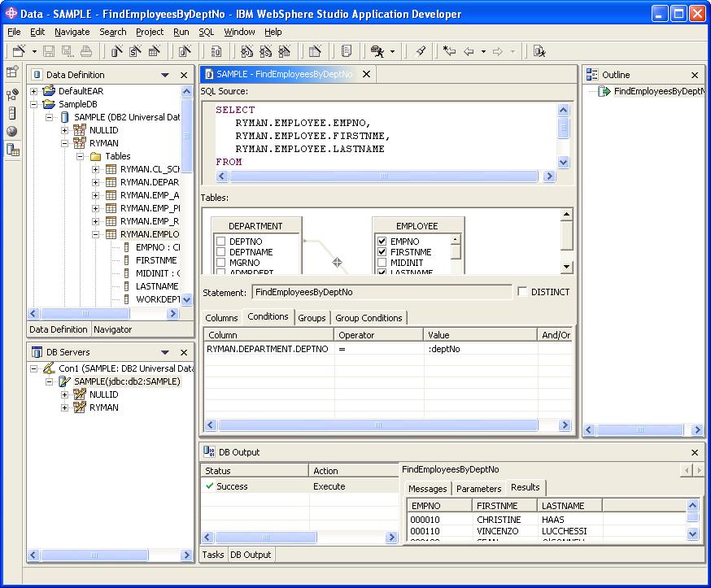Click the RYMAN.EMPLO table icon in tree
This screenshot has width=711, height=588.
(x=111, y=234)
